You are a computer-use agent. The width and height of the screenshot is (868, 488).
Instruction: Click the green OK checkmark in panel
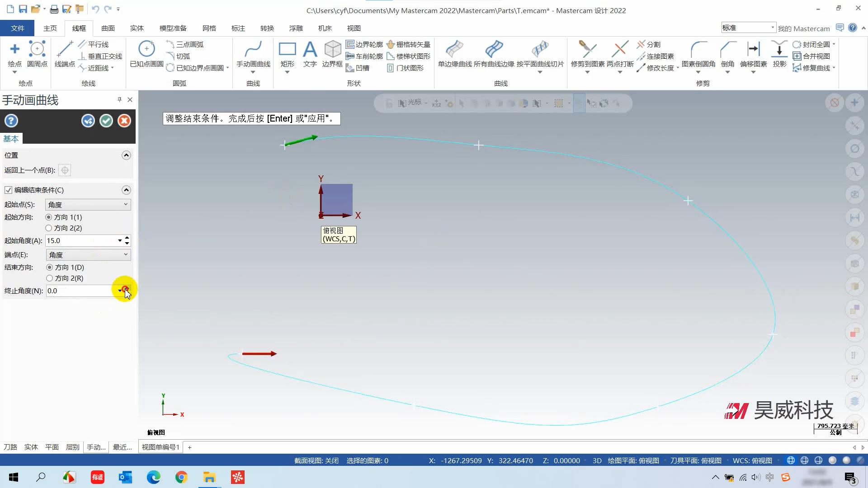click(106, 121)
